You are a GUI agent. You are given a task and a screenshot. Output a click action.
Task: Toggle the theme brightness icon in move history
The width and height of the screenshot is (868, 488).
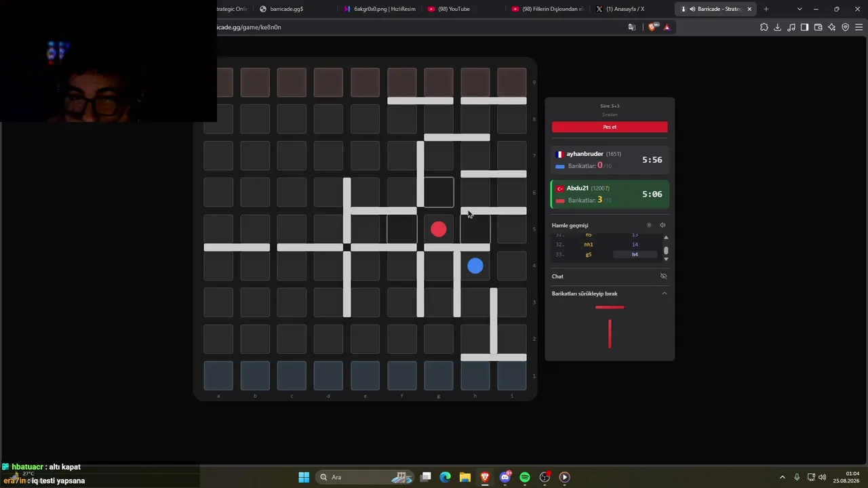[x=649, y=225]
